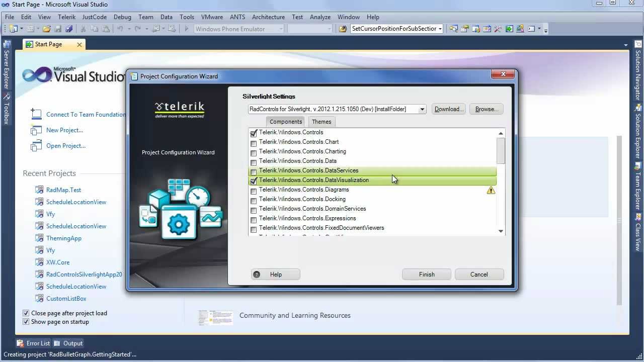Open the Debug menu
This screenshot has width=644, height=362.
click(x=122, y=17)
